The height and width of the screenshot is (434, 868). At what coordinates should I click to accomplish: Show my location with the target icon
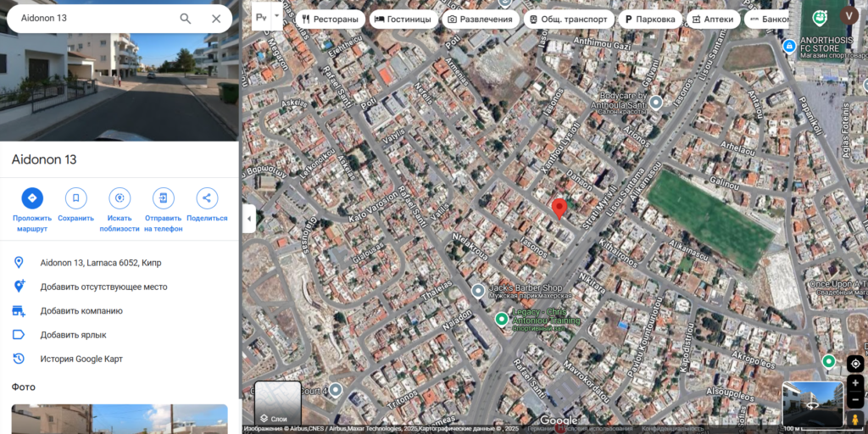855,364
